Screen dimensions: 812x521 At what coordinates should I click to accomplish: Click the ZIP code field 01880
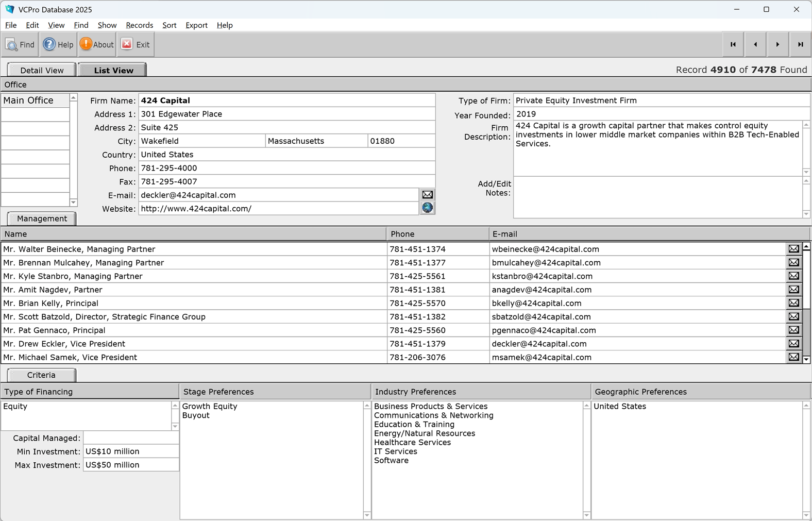tap(402, 141)
